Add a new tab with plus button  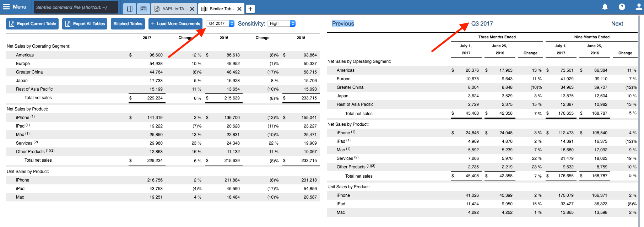(x=250, y=9)
